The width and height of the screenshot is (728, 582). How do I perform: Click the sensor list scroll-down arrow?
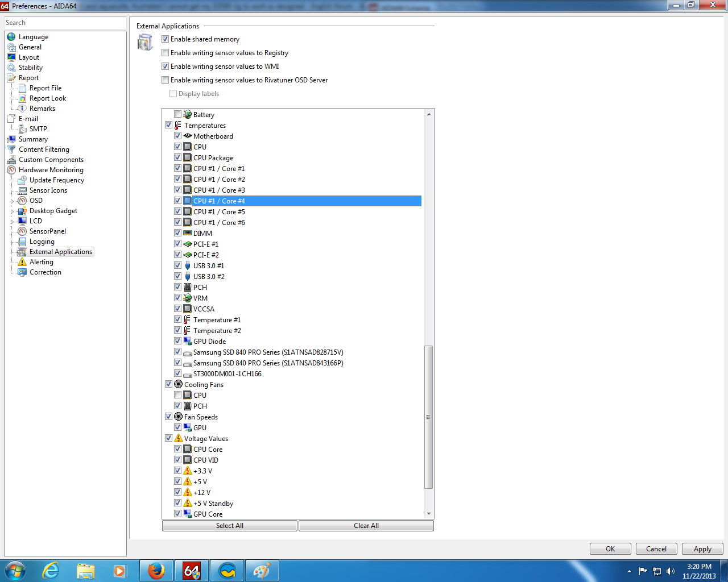429,514
